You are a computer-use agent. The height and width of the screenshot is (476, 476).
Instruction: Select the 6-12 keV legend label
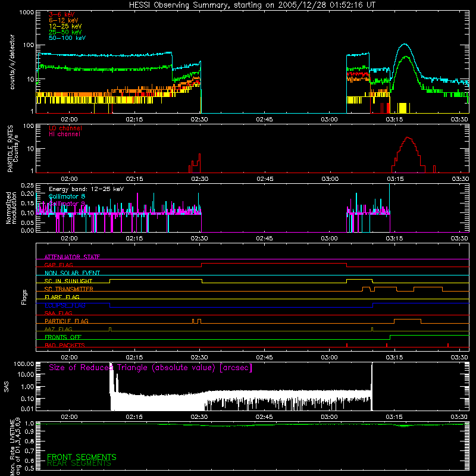point(63,20)
